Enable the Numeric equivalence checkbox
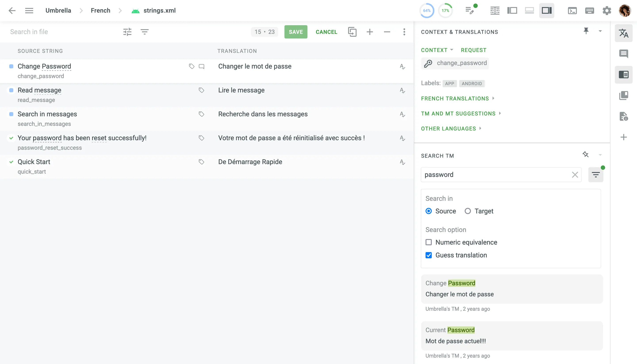 pyautogui.click(x=428, y=242)
